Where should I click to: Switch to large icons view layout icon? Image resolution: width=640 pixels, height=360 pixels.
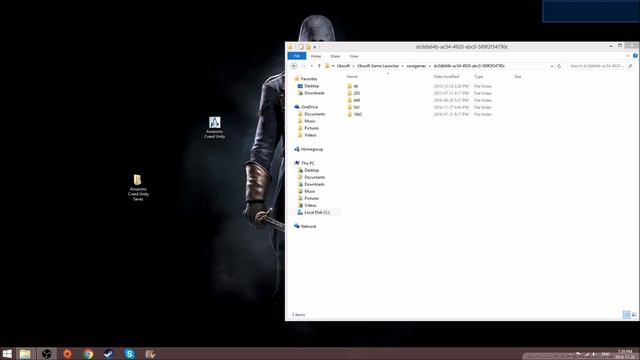click(x=634, y=314)
